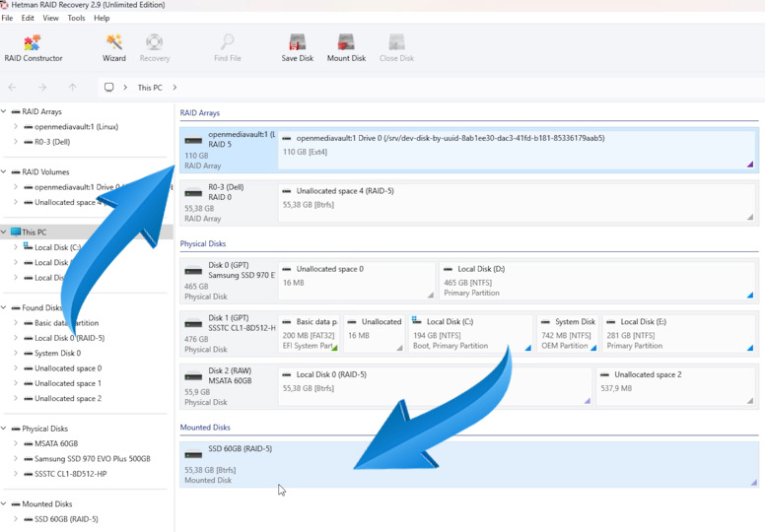Collapse the This PC tree node
The image size is (765, 532).
pyautogui.click(x=4, y=233)
